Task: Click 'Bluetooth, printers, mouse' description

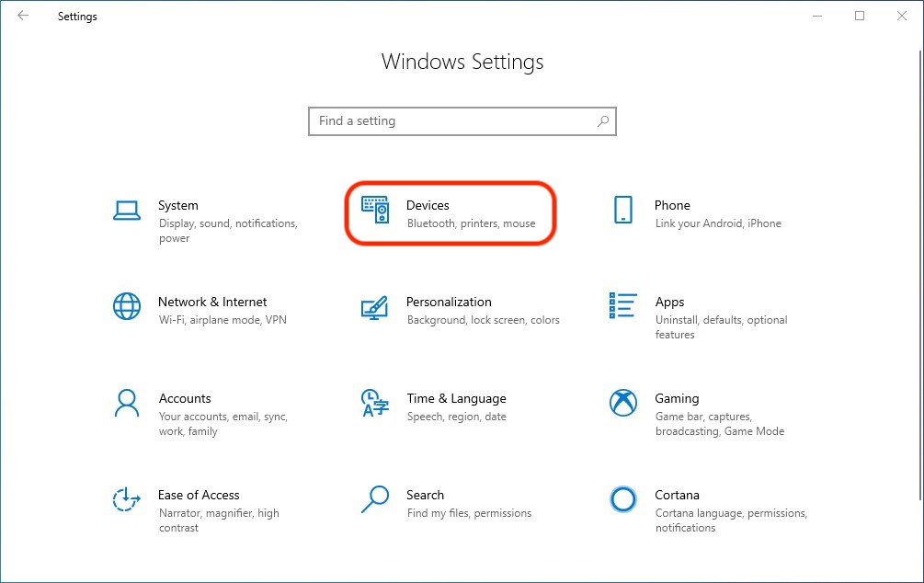Action: click(472, 223)
